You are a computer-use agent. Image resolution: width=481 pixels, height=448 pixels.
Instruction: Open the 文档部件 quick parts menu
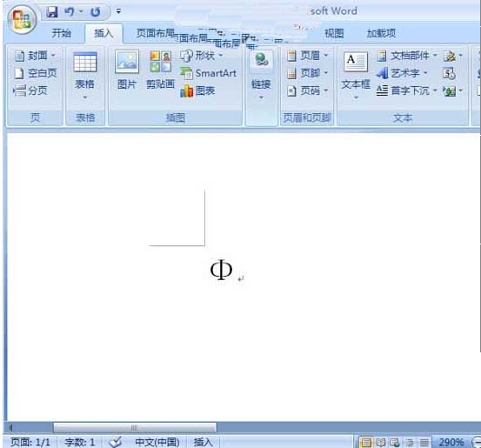[407, 56]
